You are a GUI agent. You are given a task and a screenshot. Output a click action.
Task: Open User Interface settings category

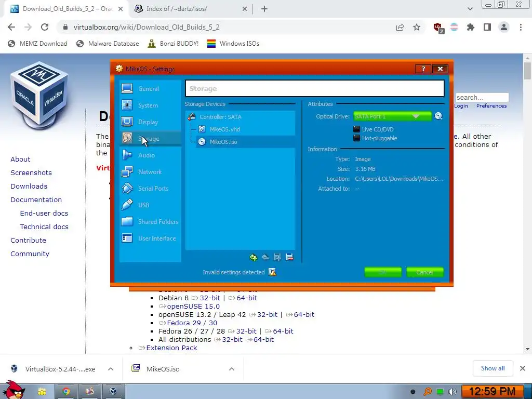[150, 238]
